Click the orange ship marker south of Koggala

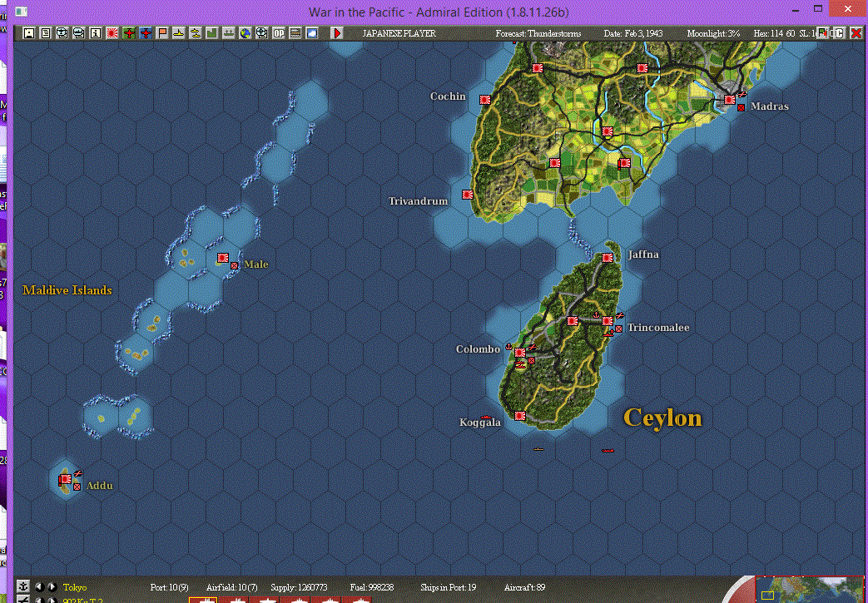point(538,448)
